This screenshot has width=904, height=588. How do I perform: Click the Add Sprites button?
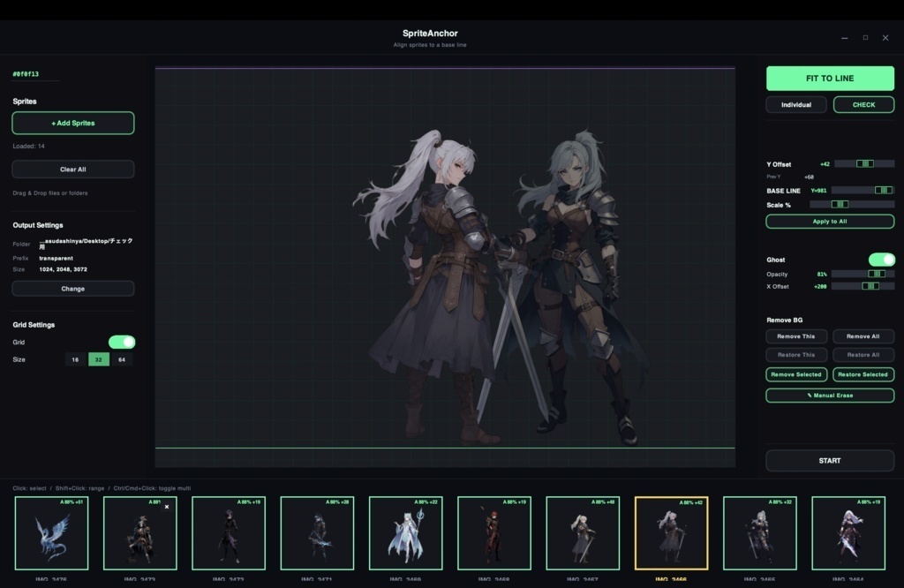click(x=73, y=123)
